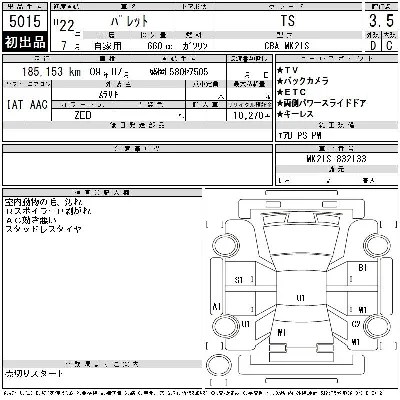Click the C2 damage mark
Screen dimensions: 400x400
pyautogui.click(x=356, y=324)
